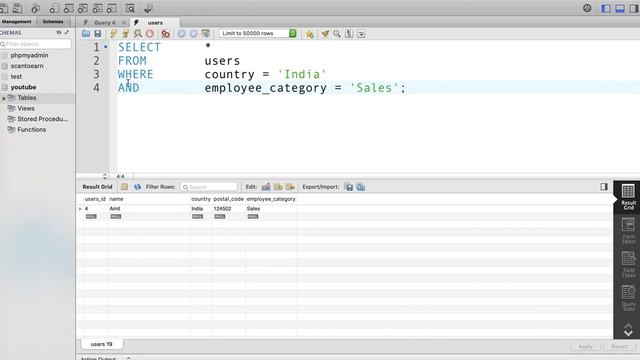The width and height of the screenshot is (640, 360).
Task: Search table data icon in main toolbar
Action: [130, 8]
